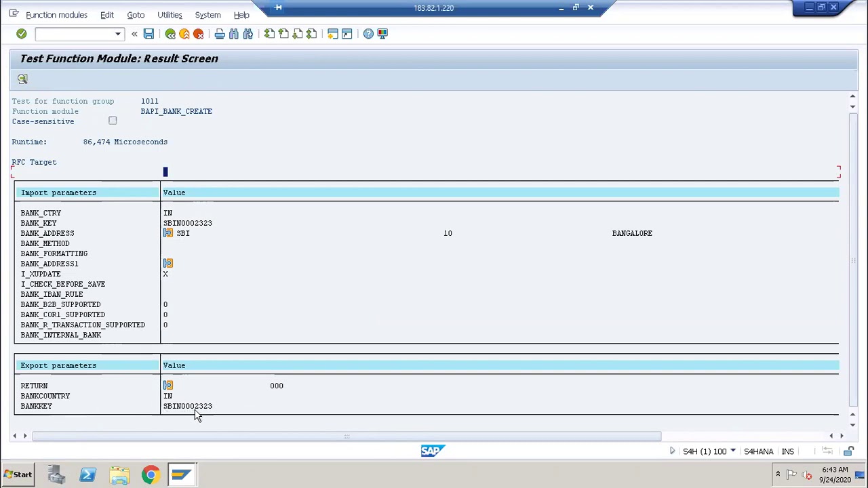Click the green Enter checkmark icon
Viewport: 868px width, 488px height.
tap(21, 34)
